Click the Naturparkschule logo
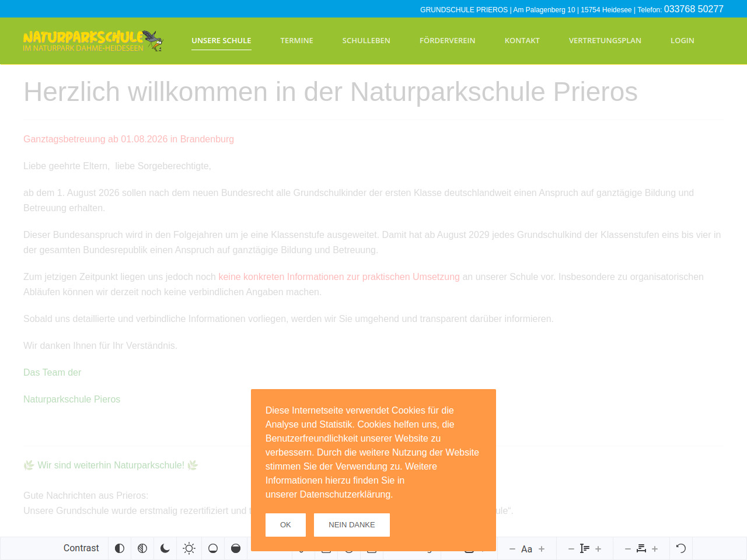 point(93,41)
